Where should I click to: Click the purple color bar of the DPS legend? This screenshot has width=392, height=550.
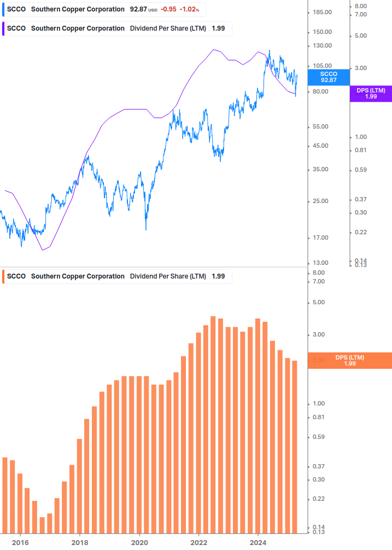coord(3,29)
